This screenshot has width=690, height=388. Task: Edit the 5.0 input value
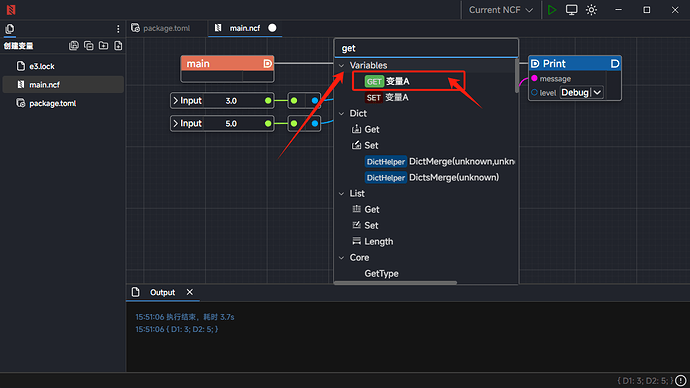(231, 124)
